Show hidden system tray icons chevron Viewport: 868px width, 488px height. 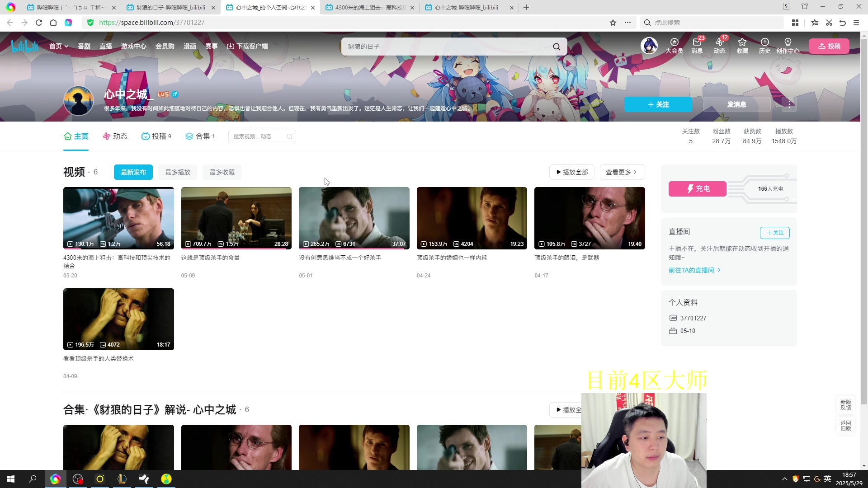click(x=784, y=479)
